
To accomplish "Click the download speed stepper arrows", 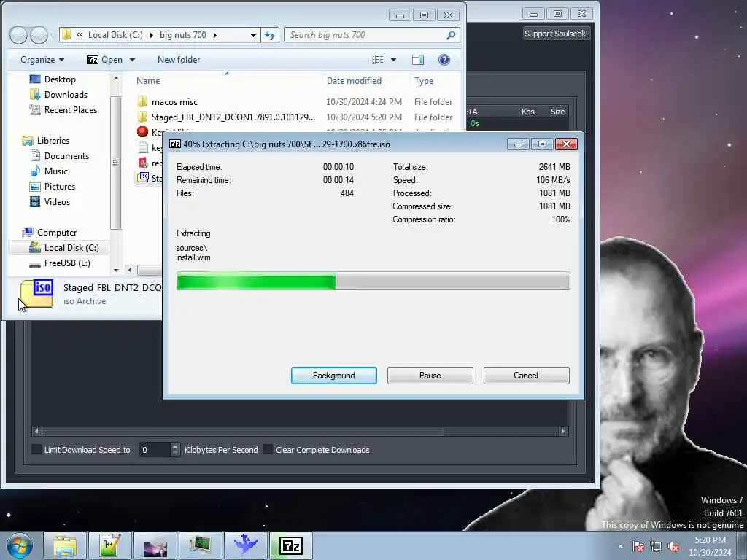I will tap(175, 449).
